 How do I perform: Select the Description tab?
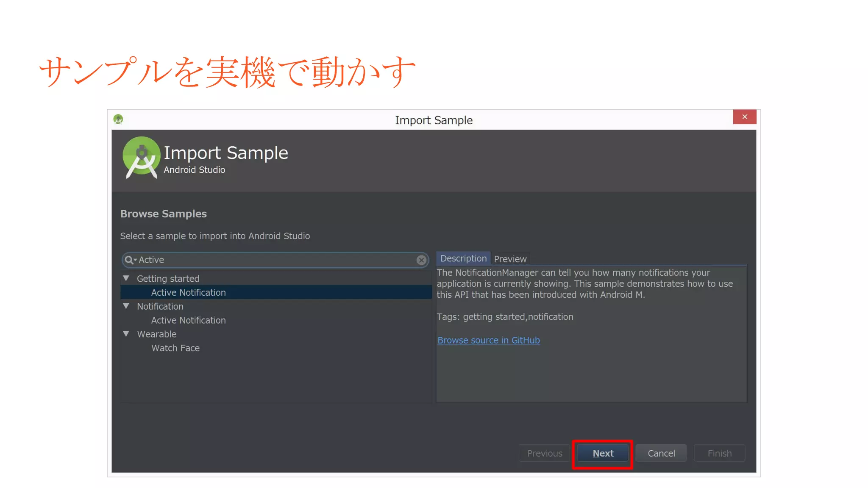463,258
